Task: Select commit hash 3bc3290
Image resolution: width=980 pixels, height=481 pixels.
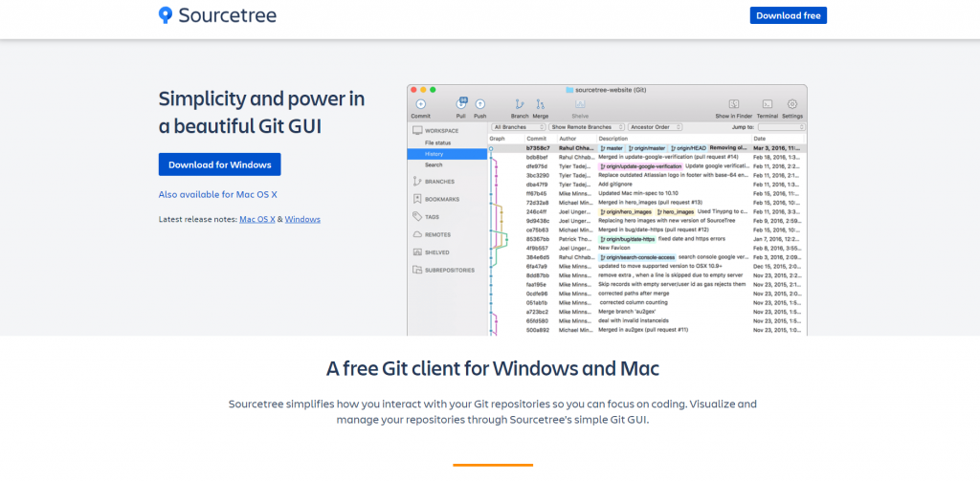Action: pos(537,176)
